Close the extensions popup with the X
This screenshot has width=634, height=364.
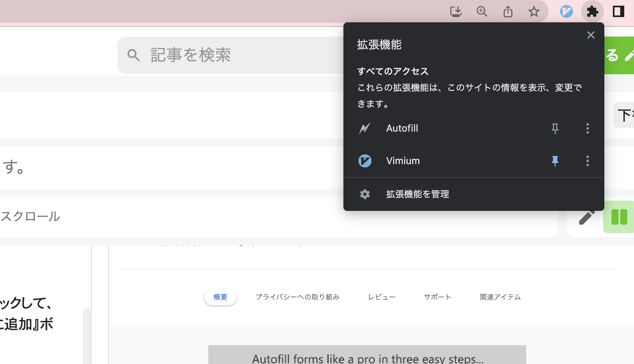tap(591, 35)
